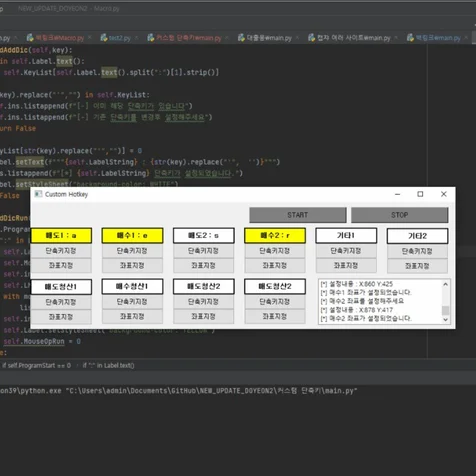Viewport: 476px width, 476px height.
Task: Click 좌표지정 under the 매도2 : s label
Action: 204,265
